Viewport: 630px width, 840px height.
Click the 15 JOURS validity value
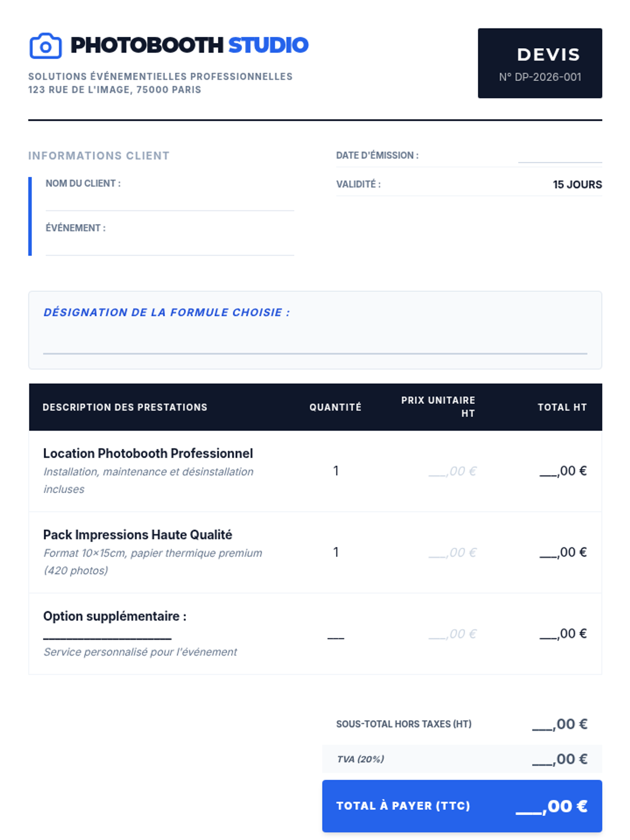coord(577,184)
